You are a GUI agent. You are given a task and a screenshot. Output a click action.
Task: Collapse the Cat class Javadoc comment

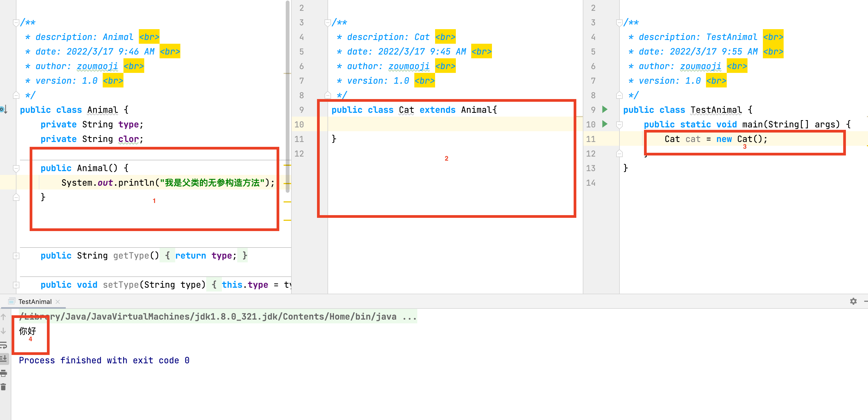pyautogui.click(x=328, y=23)
